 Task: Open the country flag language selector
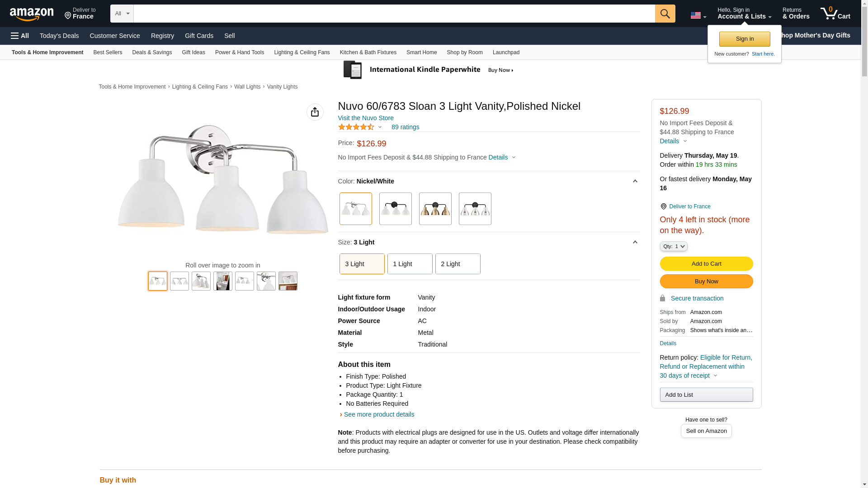click(698, 15)
